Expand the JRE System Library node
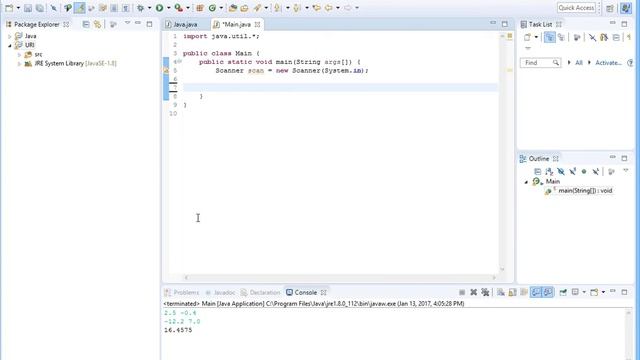The height and width of the screenshot is (360, 640). click(19, 64)
